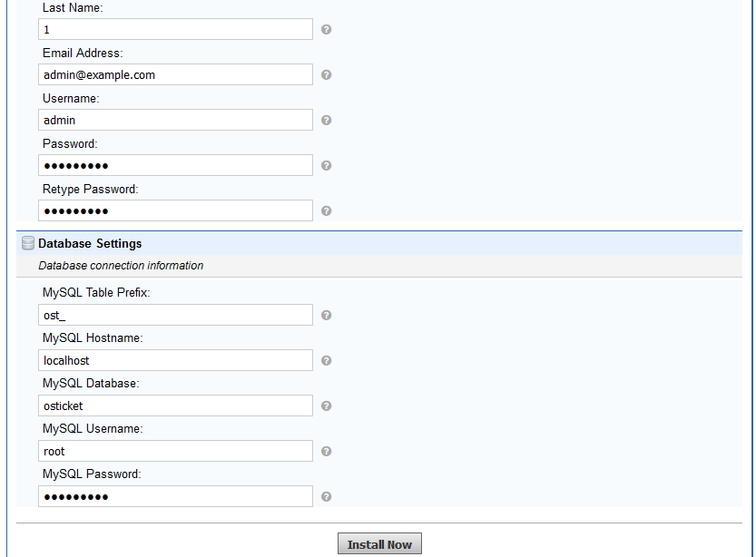756x557 pixels.
Task: Click the MySQL Hostname input
Action: click(176, 360)
